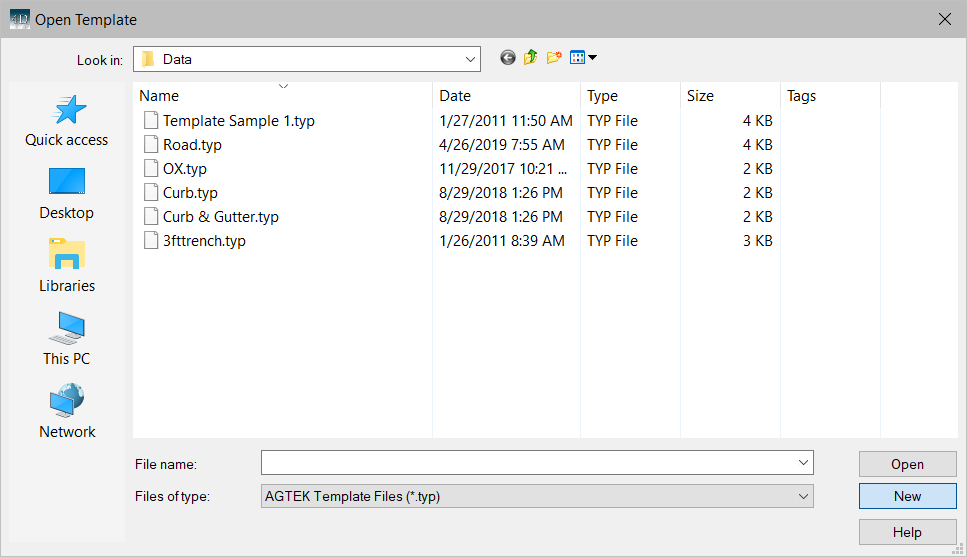Click the Help button
Image resolution: width=967 pixels, height=557 pixels.
coord(907,532)
